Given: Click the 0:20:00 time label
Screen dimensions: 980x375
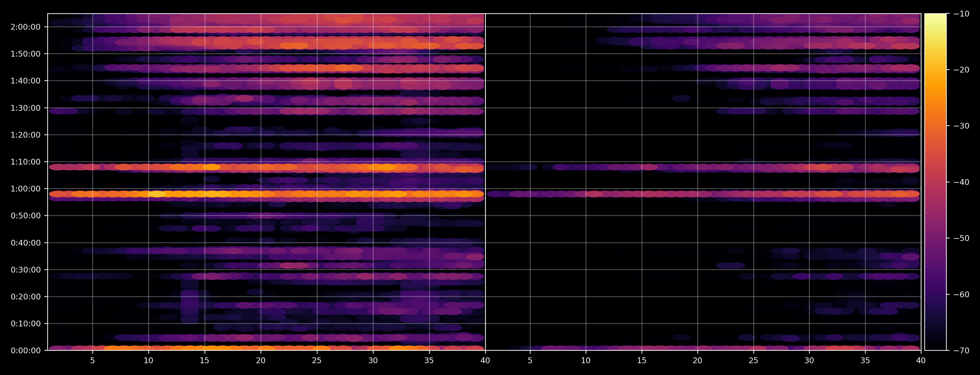Looking at the screenshot, I should [x=26, y=297].
